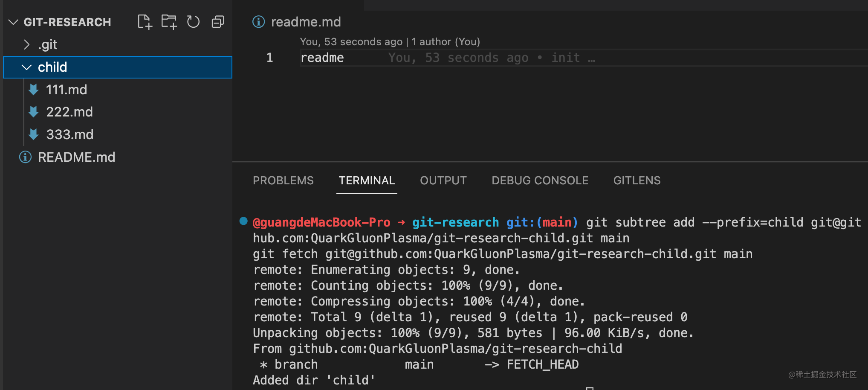This screenshot has width=868, height=390.
Task: Click the incoming-change arrow beside 111.md
Action: click(x=33, y=90)
